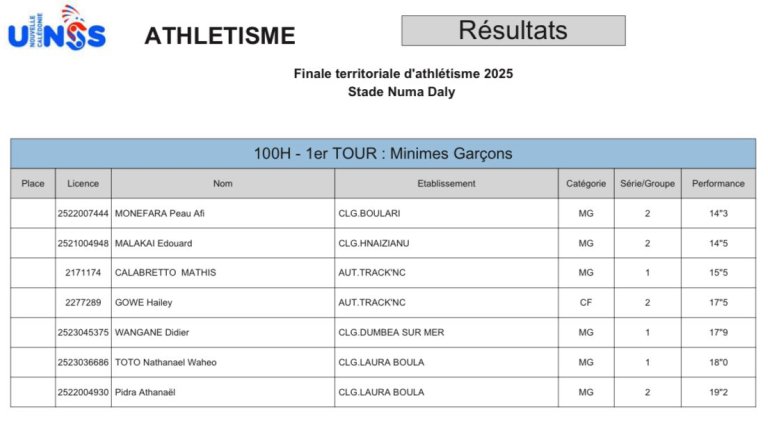Click licence number 2521004948
Viewport: 768px width, 428px height.
83,243
